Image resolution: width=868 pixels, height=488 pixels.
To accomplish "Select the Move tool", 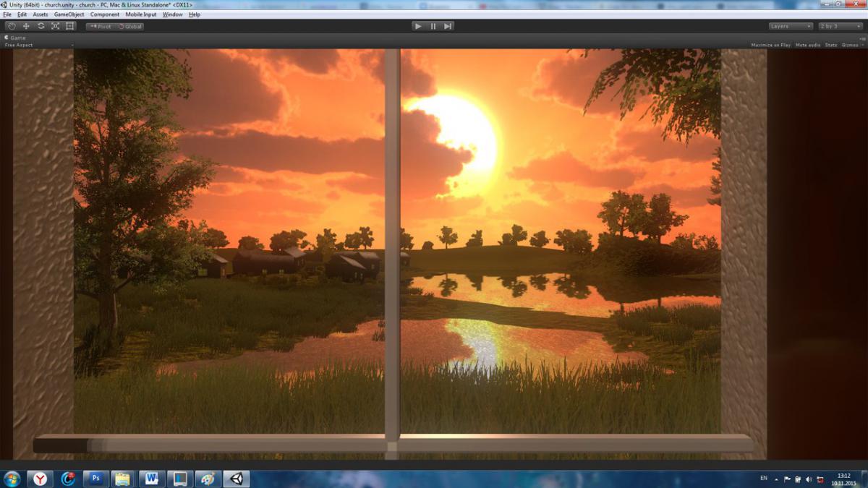I will [x=26, y=26].
